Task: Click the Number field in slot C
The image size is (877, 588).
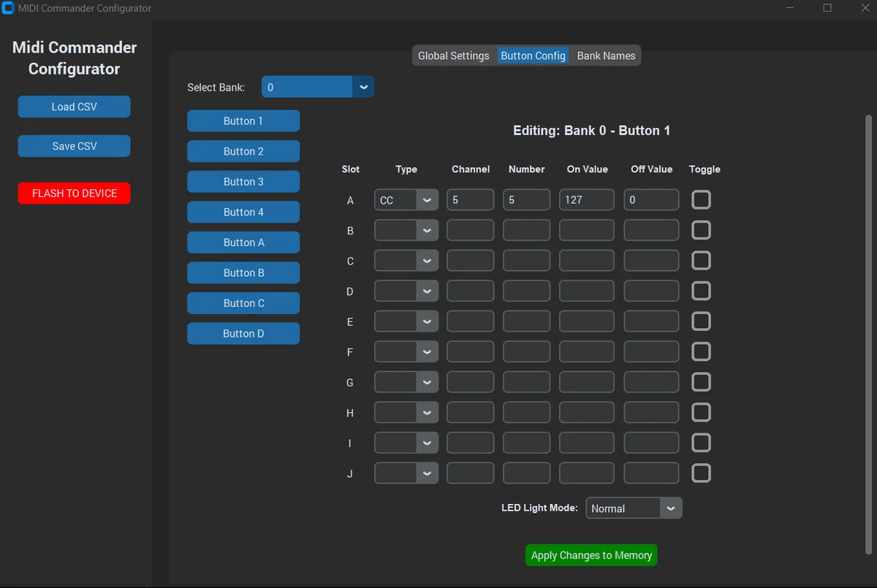Action: pos(527,260)
